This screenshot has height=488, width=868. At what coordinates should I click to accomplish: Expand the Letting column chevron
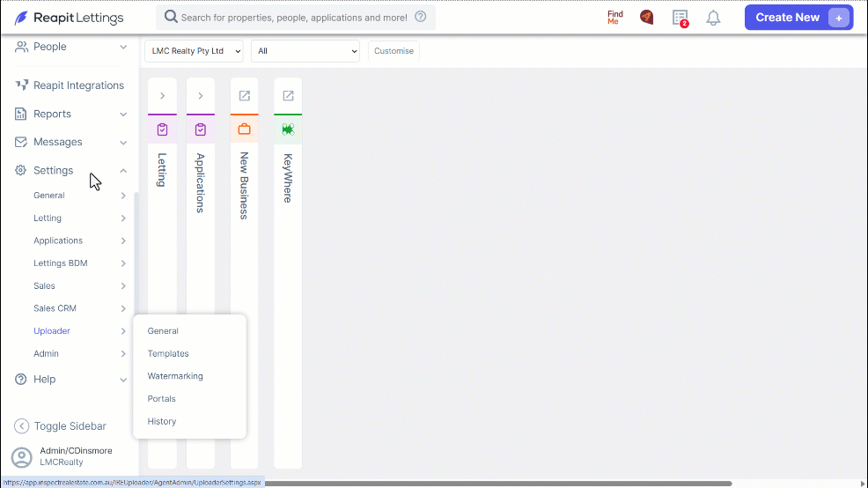coord(162,96)
